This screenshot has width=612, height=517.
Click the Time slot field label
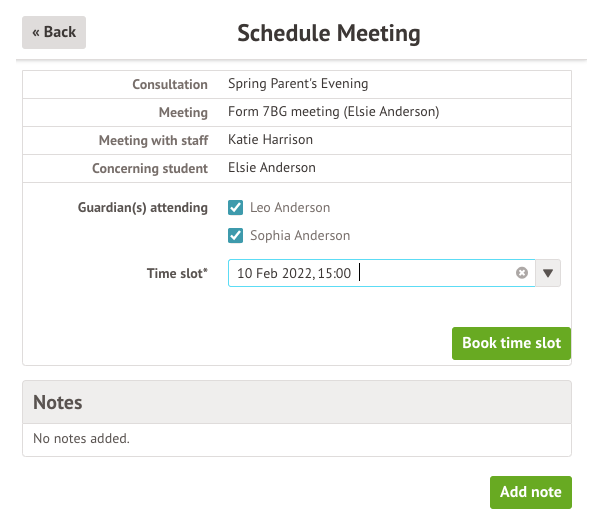(177, 273)
